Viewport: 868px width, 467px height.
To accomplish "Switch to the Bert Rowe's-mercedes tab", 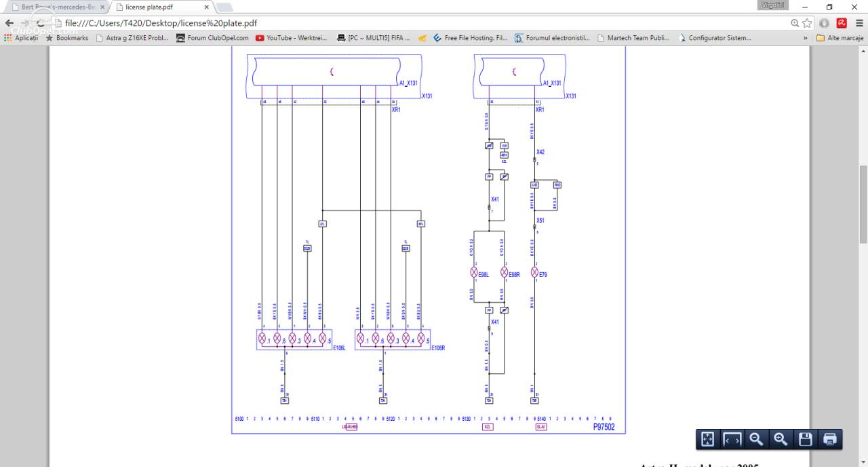I will tap(58, 7).
